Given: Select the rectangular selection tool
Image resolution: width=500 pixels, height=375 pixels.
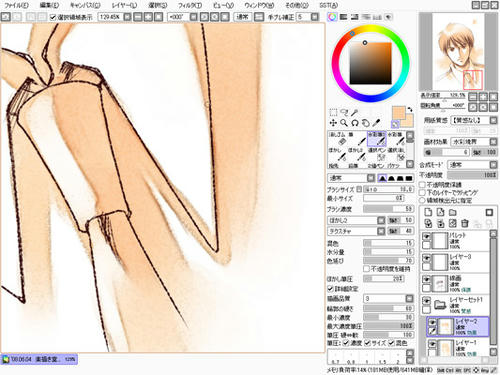Looking at the screenshot, I should (x=333, y=112).
